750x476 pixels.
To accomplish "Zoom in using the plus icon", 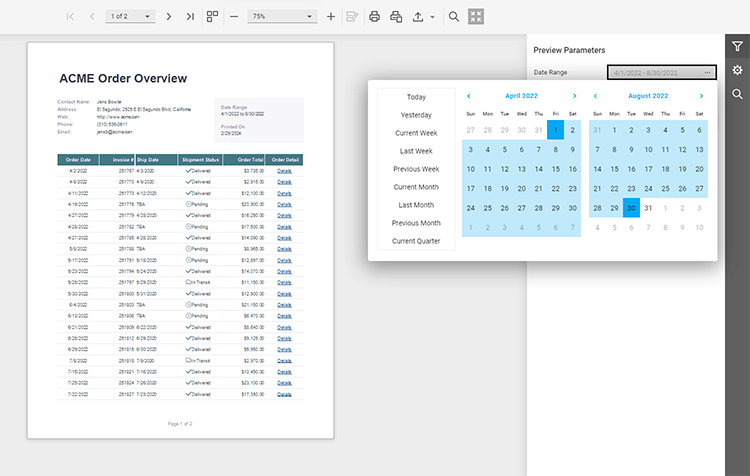I will [331, 17].
